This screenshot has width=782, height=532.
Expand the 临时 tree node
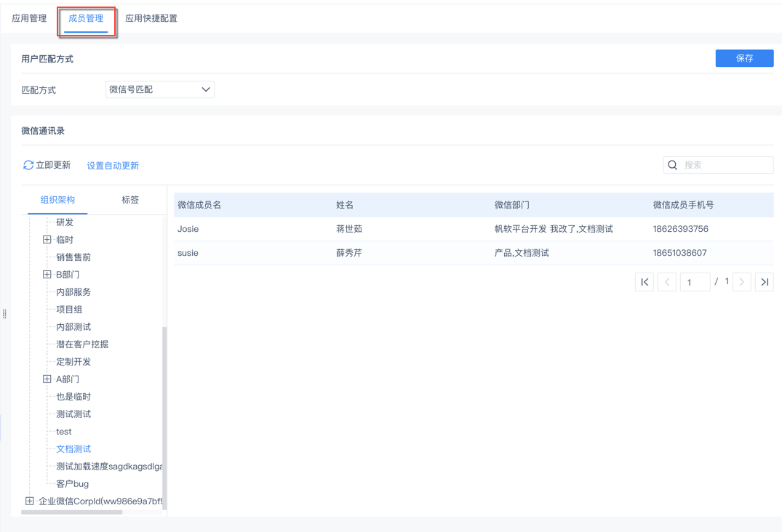[x=47, y=240]
